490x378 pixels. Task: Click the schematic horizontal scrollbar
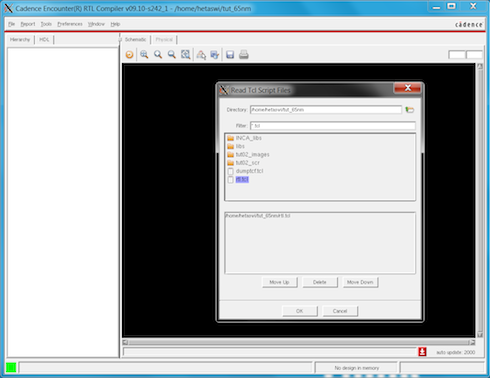coord(299,342)
